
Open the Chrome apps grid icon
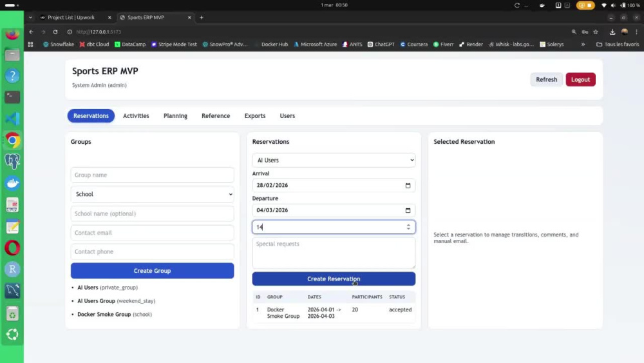(x=30, y=44)
